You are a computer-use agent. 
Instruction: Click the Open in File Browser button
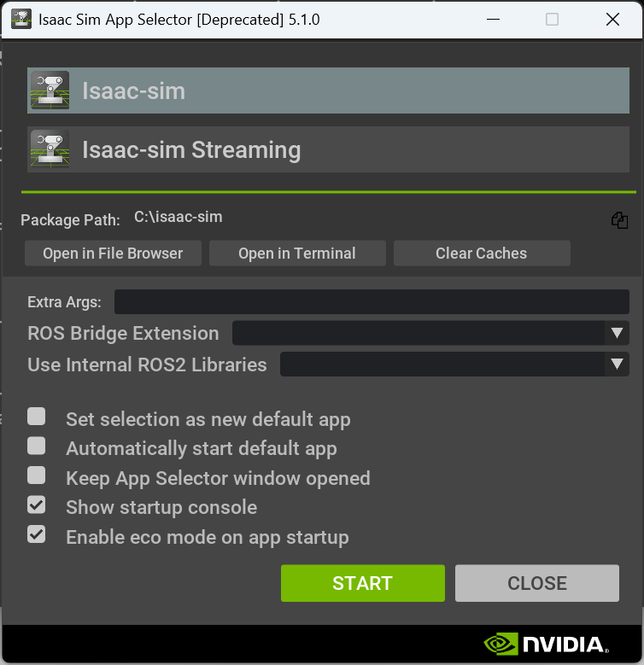pyautogui.click(x=113, y=254)
